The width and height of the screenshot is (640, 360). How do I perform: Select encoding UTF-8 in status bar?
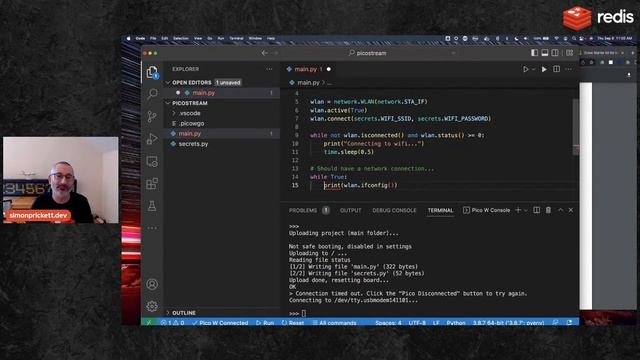(417, 322)
